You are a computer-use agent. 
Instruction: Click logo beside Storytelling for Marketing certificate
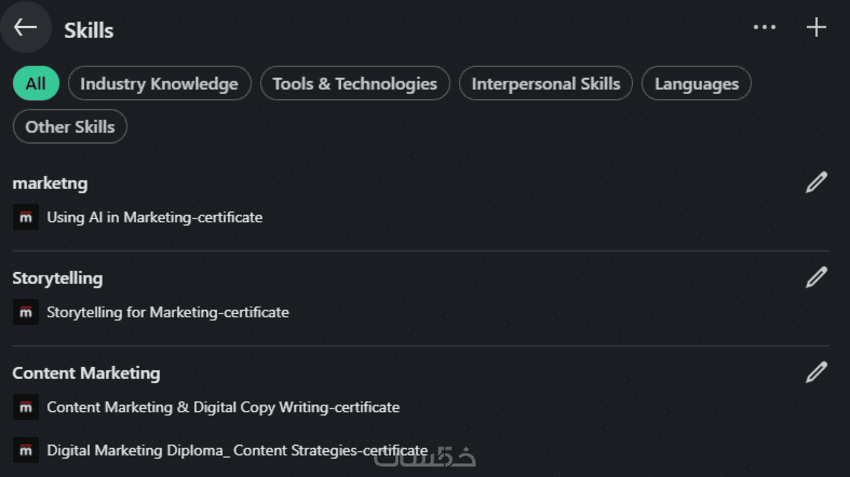click(26, 312)
